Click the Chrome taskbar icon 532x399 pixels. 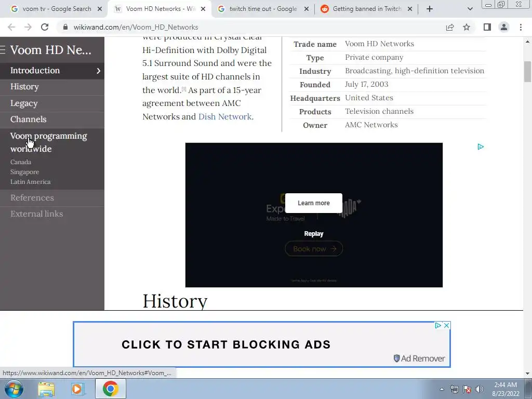[110, 389]
